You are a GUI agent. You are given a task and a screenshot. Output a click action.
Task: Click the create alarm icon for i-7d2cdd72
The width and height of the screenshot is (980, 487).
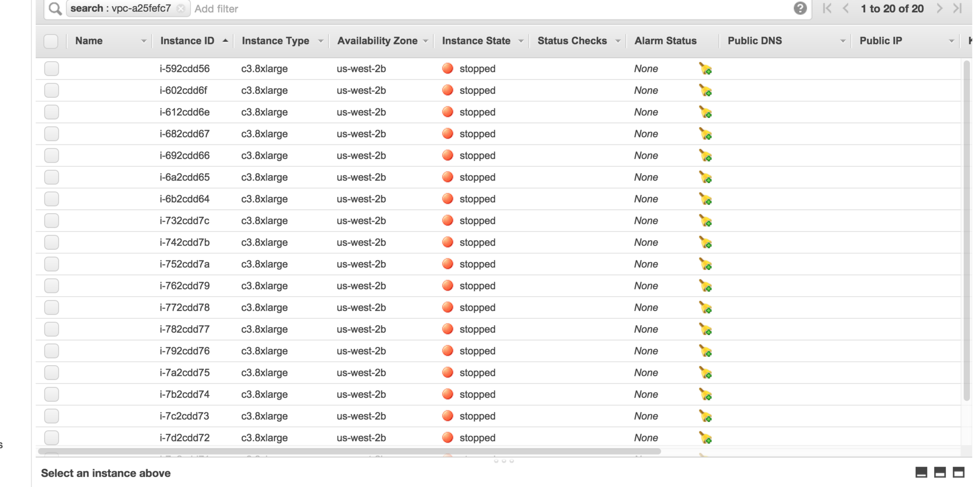(x=705, y=438)
